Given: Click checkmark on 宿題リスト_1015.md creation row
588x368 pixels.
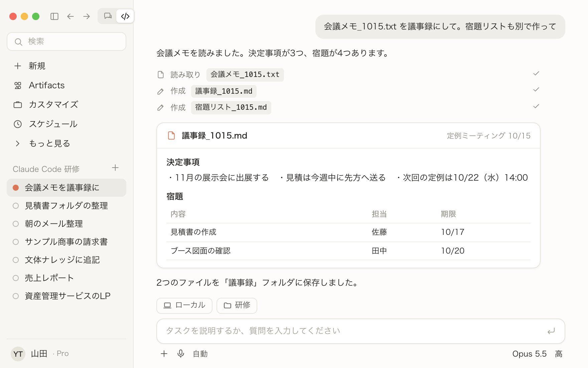Looking at the screenshot, I should (x=536, y=106).
